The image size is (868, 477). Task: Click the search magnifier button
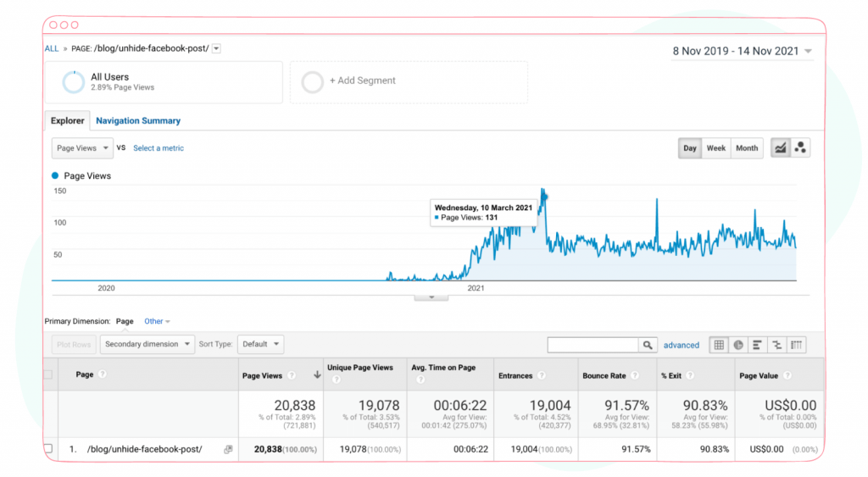(648, 345)
